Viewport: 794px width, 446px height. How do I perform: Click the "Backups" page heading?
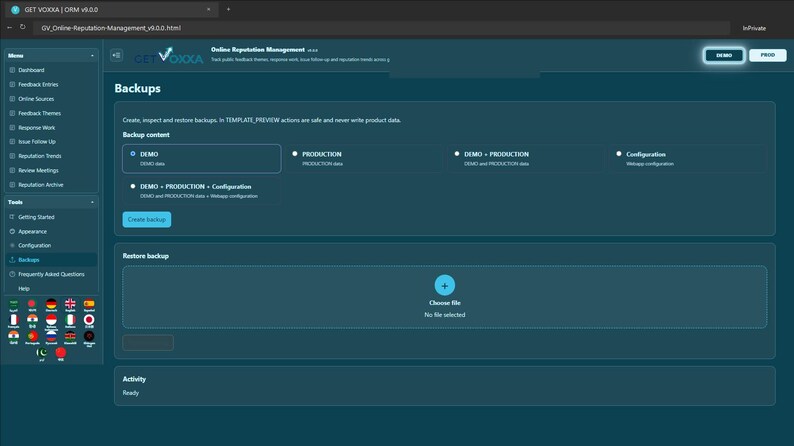tap(137, 88)
